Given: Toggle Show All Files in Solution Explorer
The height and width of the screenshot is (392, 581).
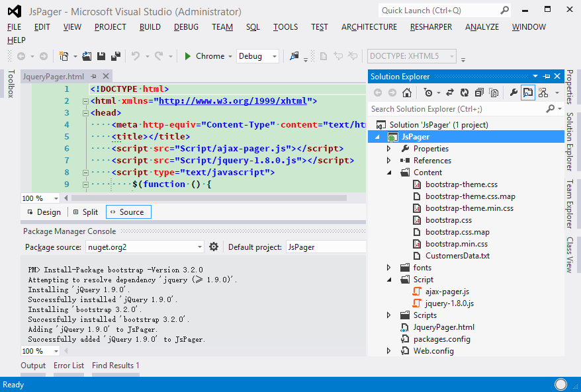Looking at the screenshot, I should (492, 93).
